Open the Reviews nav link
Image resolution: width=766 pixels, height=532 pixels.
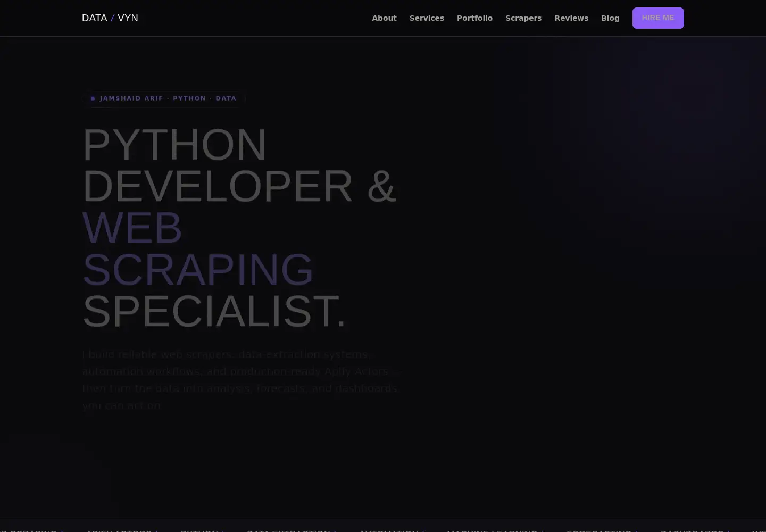571,18
